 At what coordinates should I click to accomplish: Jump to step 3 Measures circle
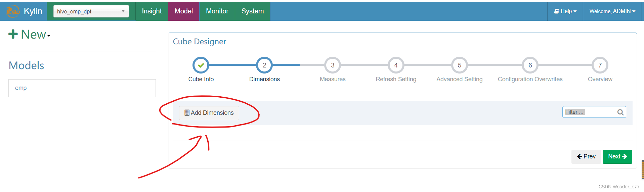point(333,65)
